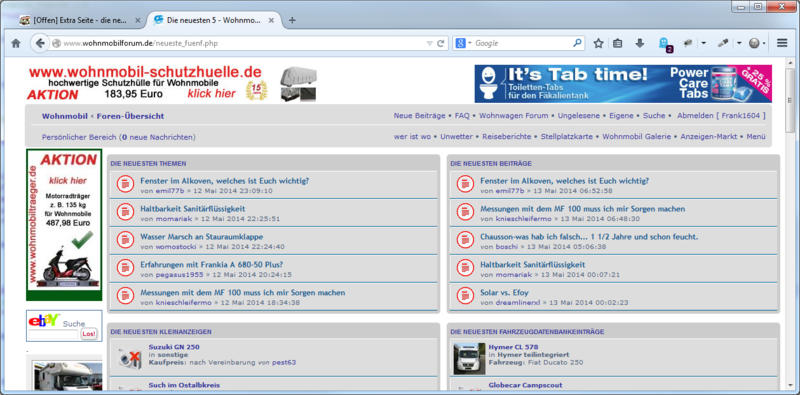The height and width of the screenshot is (395, 800).
Task: Click the Motorradträger AKTION side ad
Action: point(64,225)
